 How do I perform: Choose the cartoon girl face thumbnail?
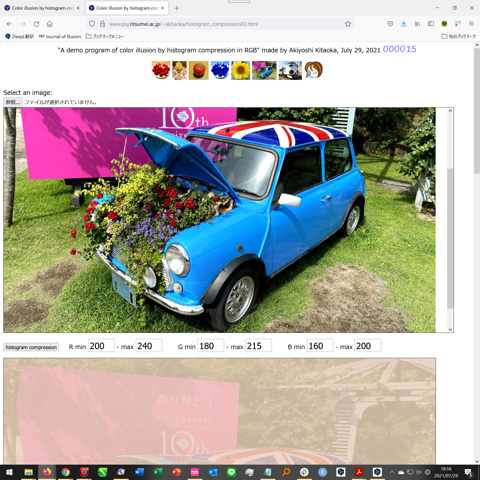click(313, 70)
